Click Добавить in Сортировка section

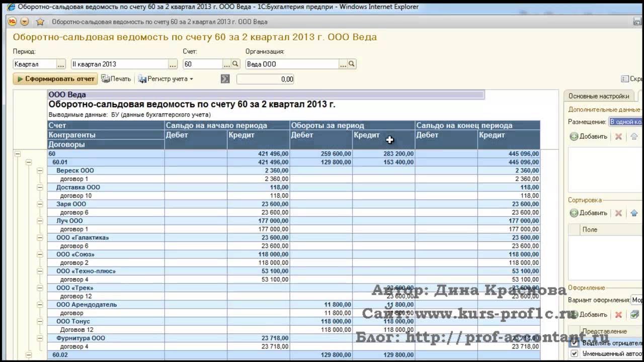[x=588, y=213]
